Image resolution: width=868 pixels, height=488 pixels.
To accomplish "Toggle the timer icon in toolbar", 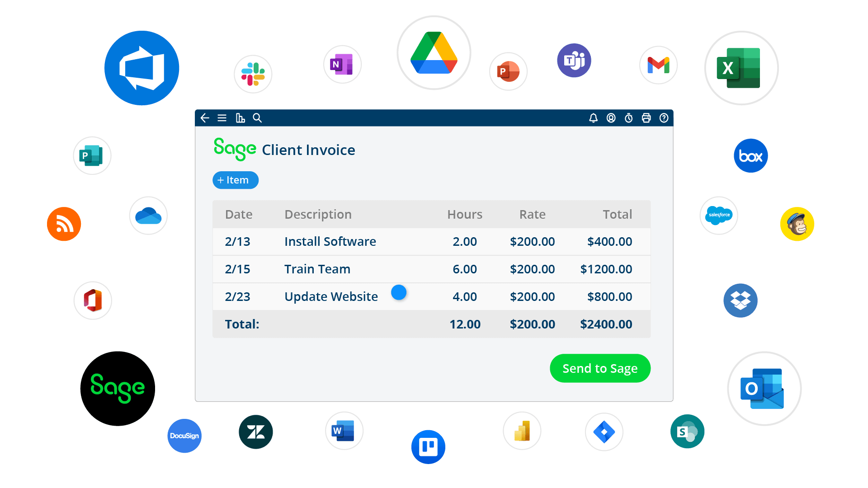I will click(628, 117).
